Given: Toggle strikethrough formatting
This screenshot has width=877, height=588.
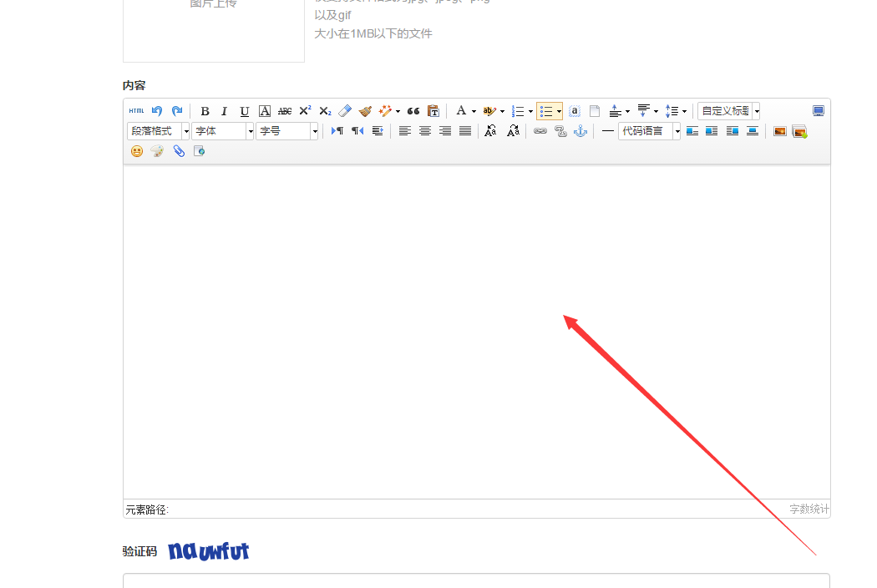Looking at the screenshot, I should click(x=285, y=111).
